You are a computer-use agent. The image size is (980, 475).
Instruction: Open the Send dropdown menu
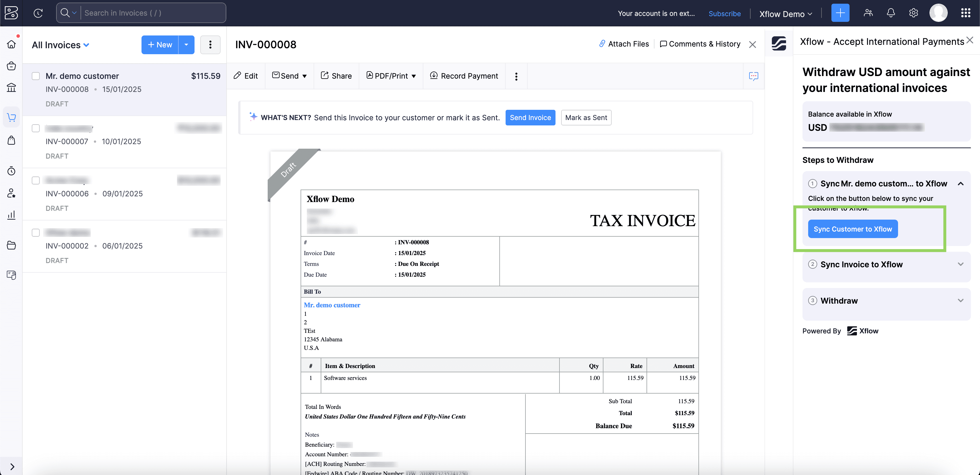290,76
